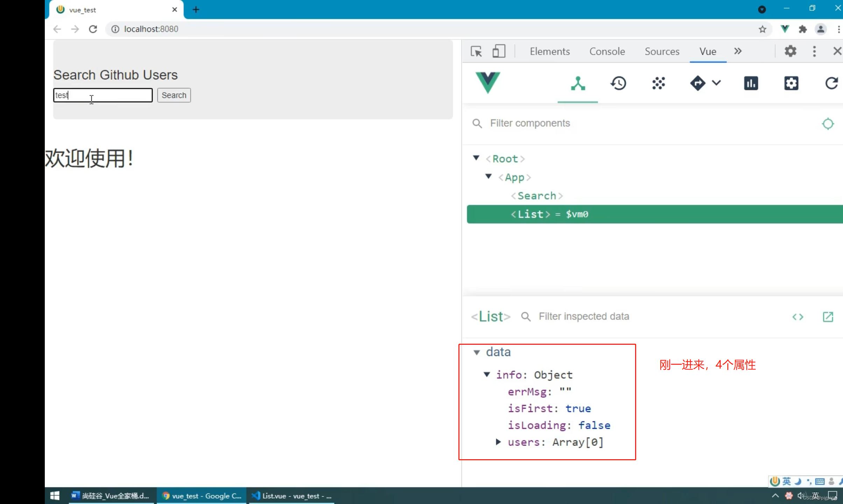Click select component in page target icon
The width and height of the screenshot is (843, 504).
click(828, 124)
